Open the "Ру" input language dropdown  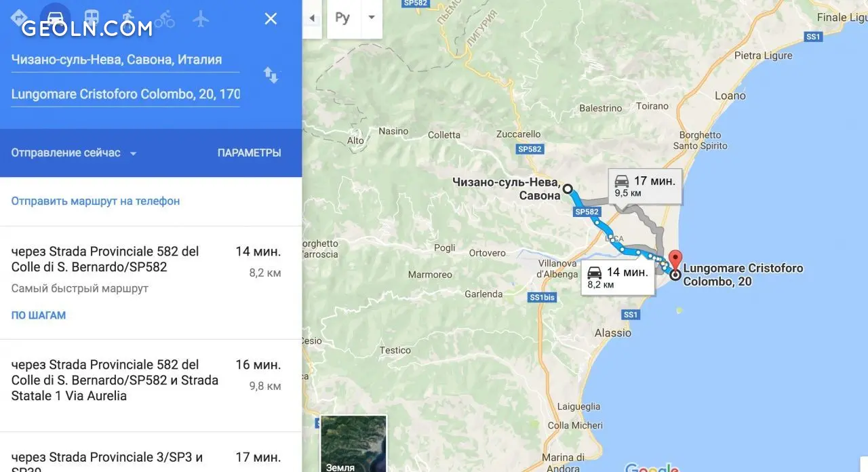coord(355,18)
